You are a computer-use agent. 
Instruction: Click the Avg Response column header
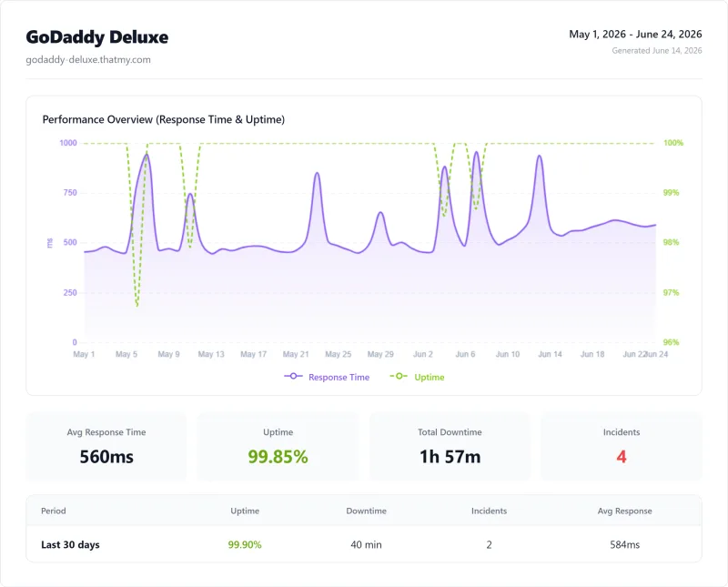624,511
